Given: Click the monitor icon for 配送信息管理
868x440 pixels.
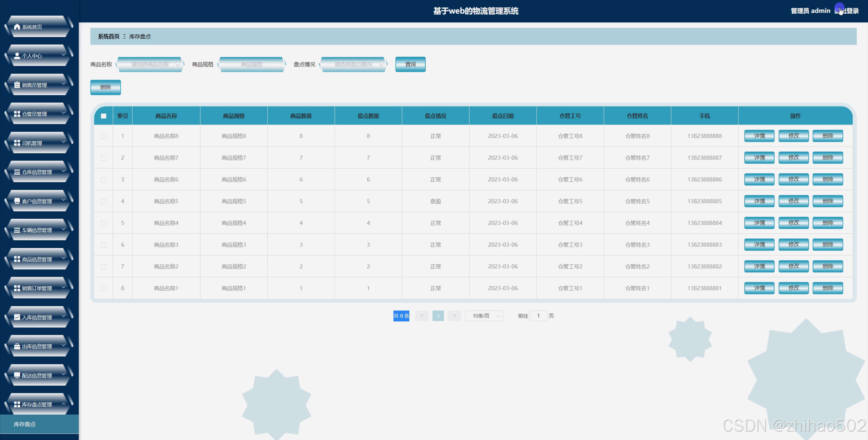Looking at the screenshot, I should coord(17,375).
